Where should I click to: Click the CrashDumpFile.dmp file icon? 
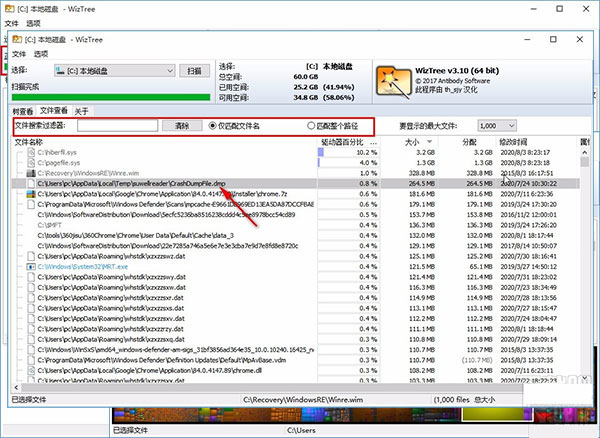point(31,184)
